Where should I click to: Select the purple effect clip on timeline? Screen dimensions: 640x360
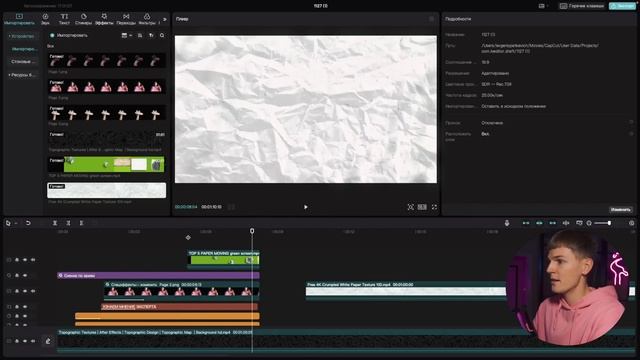click(x=158, y=276)
